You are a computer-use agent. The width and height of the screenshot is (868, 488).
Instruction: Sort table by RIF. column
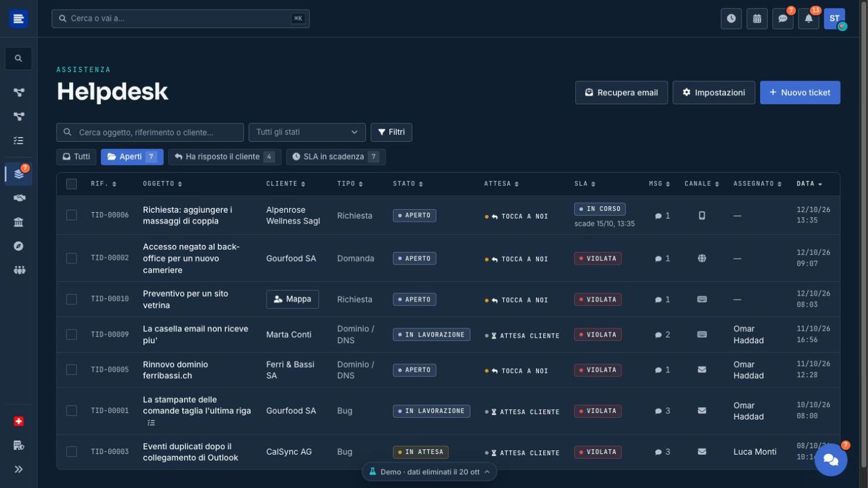coord(104,184)
